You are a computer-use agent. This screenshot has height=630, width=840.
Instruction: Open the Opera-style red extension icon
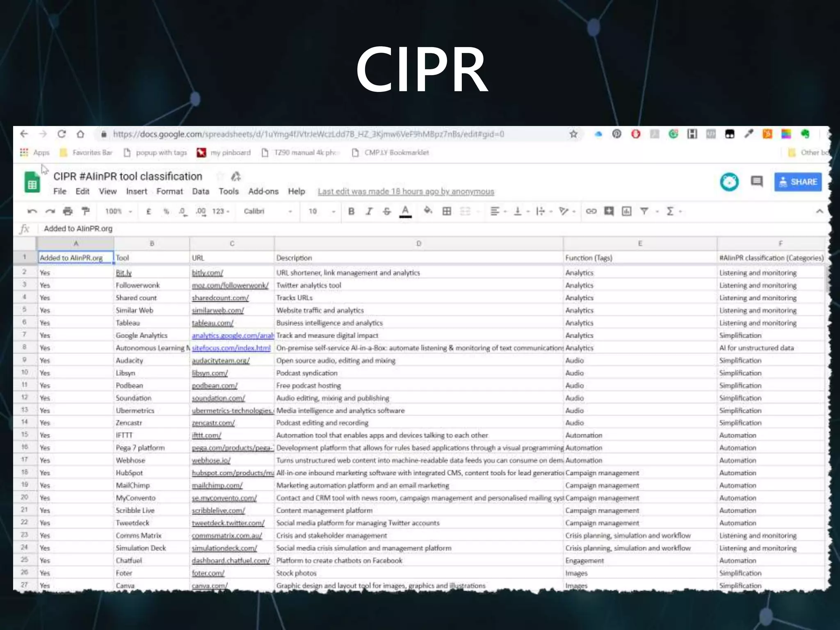[635, 134]
